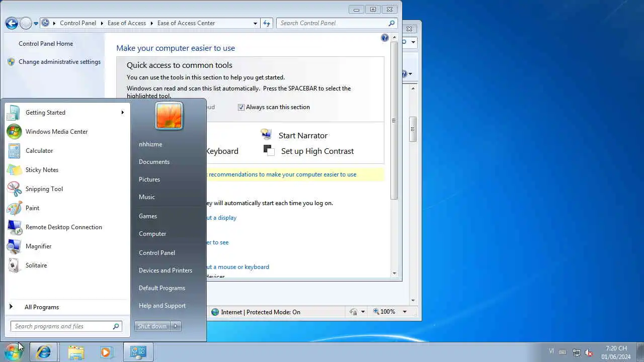This screenshot has height=362, width=644.
Task: Open Documents from Start menu
Action: click(154, 162)
